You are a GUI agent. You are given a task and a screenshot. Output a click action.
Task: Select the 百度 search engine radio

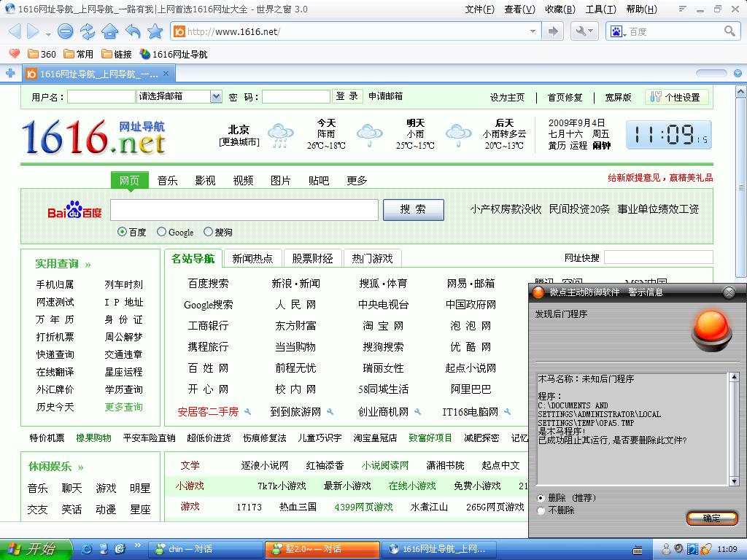123,232
